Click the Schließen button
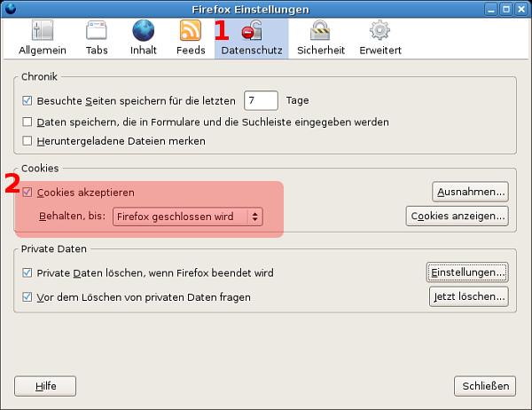 coord(485,386)
